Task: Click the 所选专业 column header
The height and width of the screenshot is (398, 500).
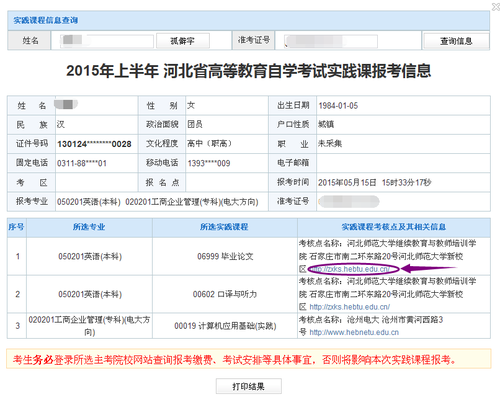Action: click(x=89, y=227)
